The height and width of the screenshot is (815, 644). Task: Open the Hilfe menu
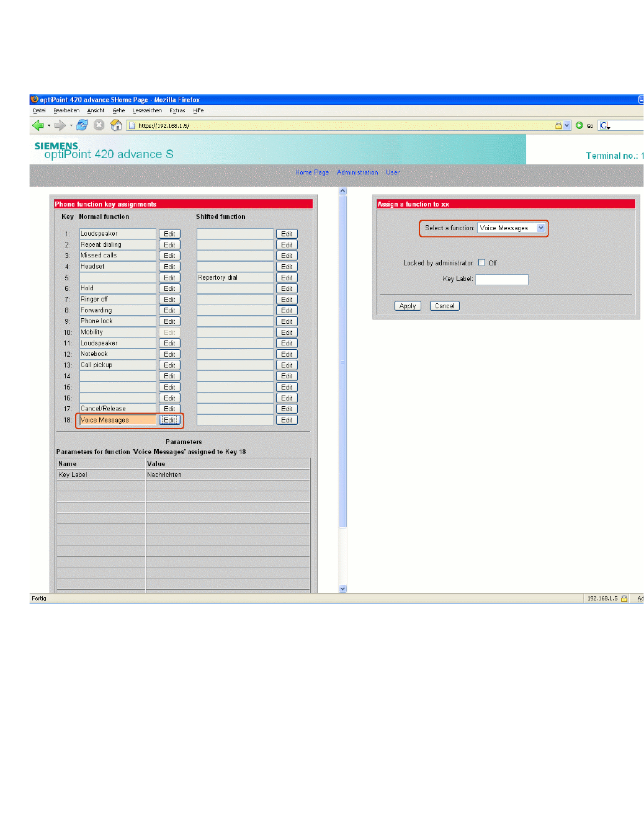(x=199, y=110)
